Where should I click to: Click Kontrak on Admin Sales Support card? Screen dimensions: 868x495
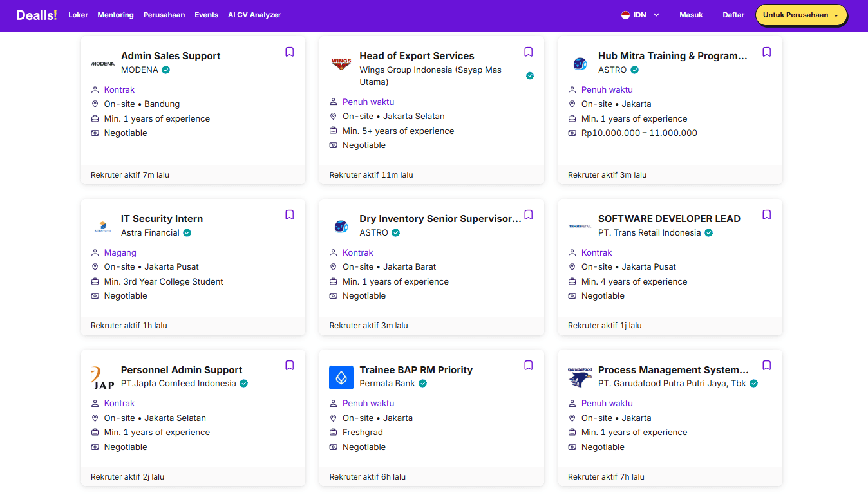119,90
